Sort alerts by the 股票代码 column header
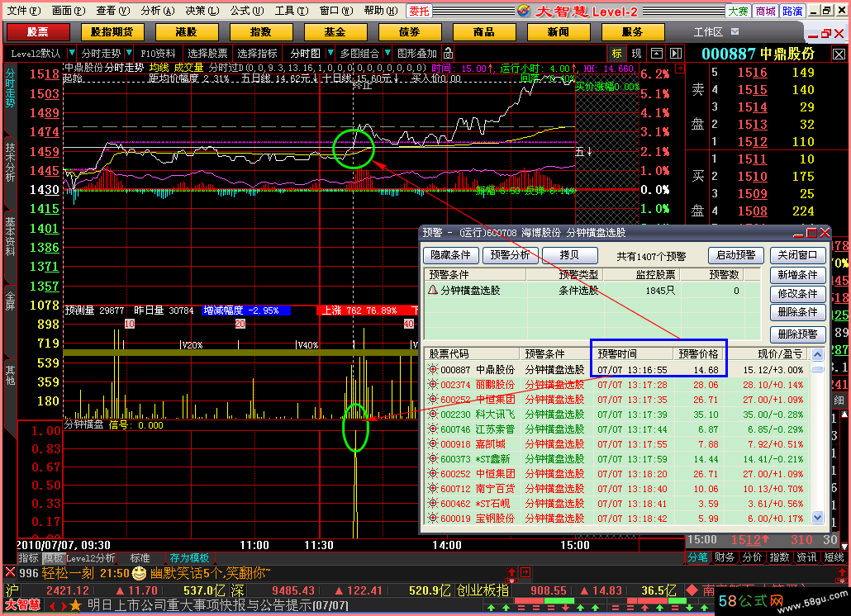 (472, 354)
